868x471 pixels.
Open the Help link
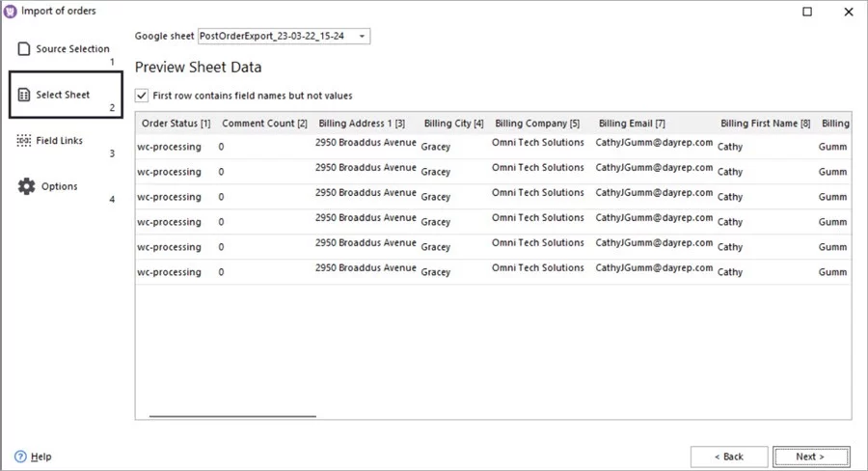click(41, 457)
